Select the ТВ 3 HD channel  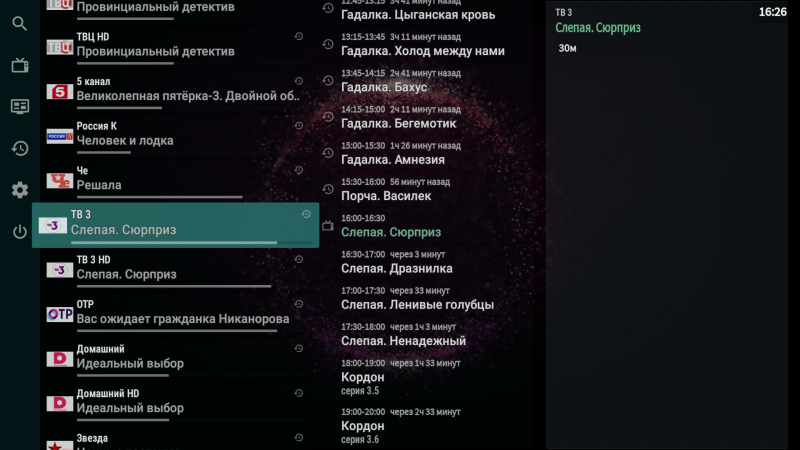tap(176, 269)
